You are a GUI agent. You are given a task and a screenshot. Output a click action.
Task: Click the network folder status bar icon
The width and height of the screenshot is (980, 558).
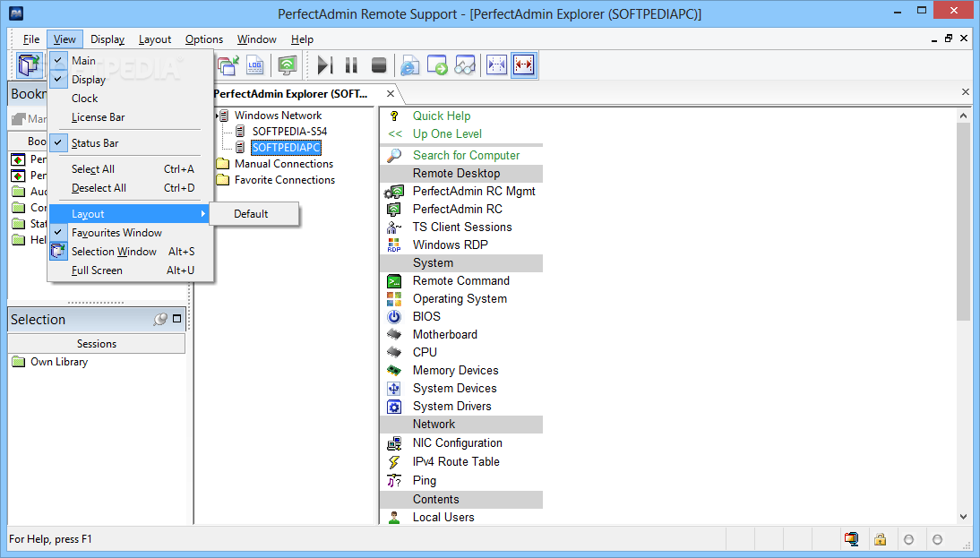tap(851, 539)
